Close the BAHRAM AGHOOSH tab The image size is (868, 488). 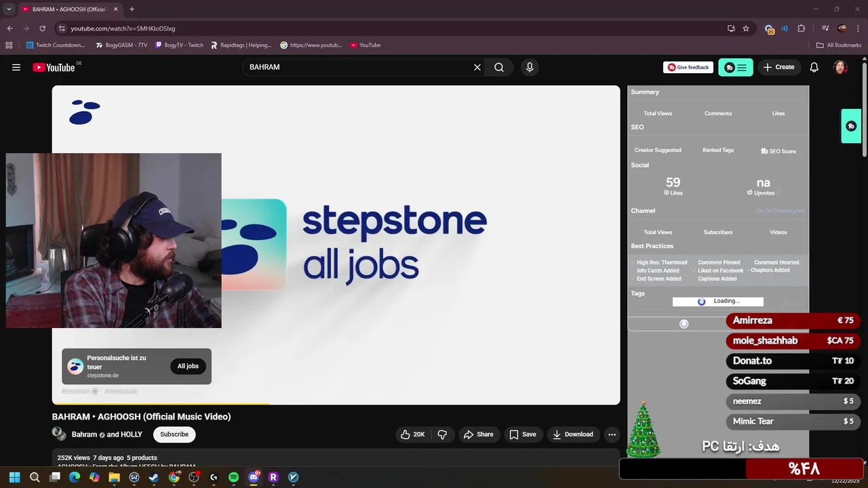click(x=115, y=9)
